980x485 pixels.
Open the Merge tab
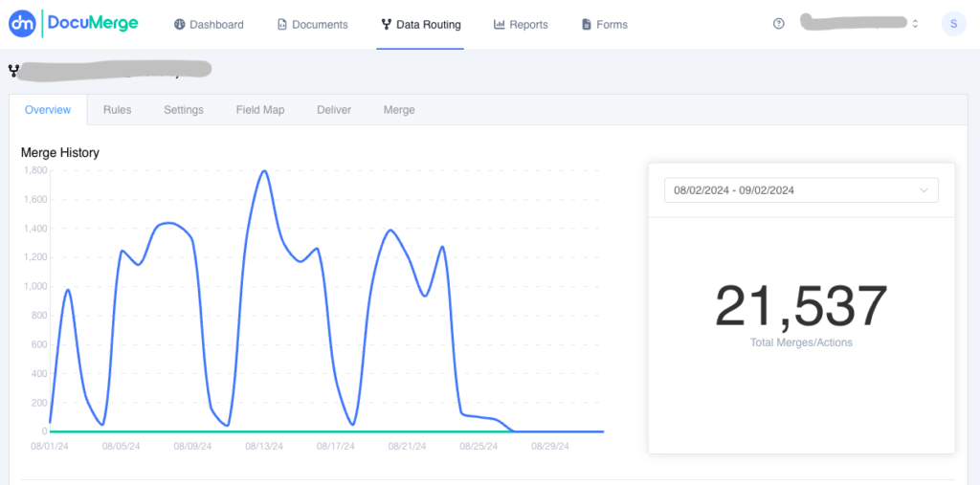pyautogui.click(x=399, y=110)
